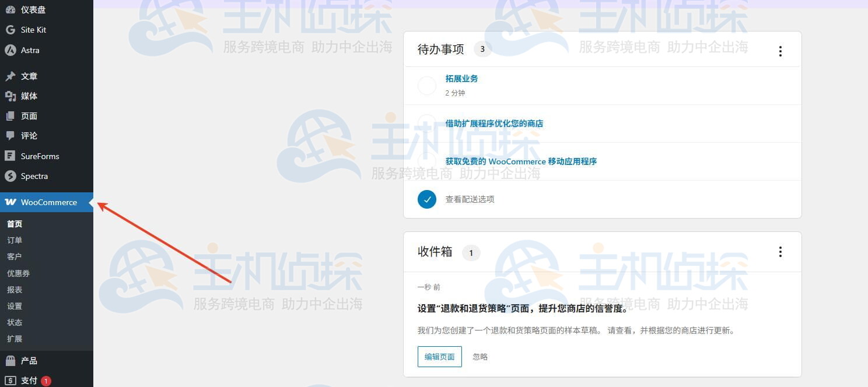Check the circle next to 拓展业务 task
This screenshot has height=387, width=868.
click(426, 85)
